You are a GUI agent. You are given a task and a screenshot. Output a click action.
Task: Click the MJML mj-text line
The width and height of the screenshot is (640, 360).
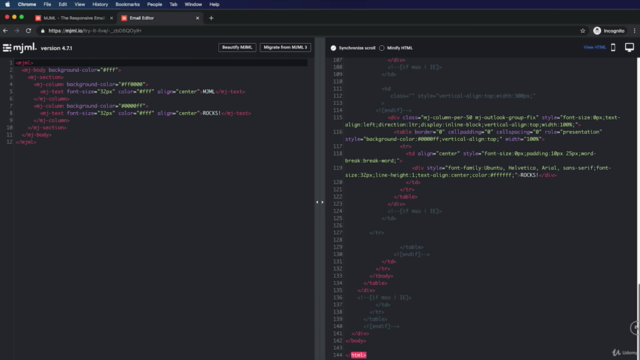click(143, 92)
